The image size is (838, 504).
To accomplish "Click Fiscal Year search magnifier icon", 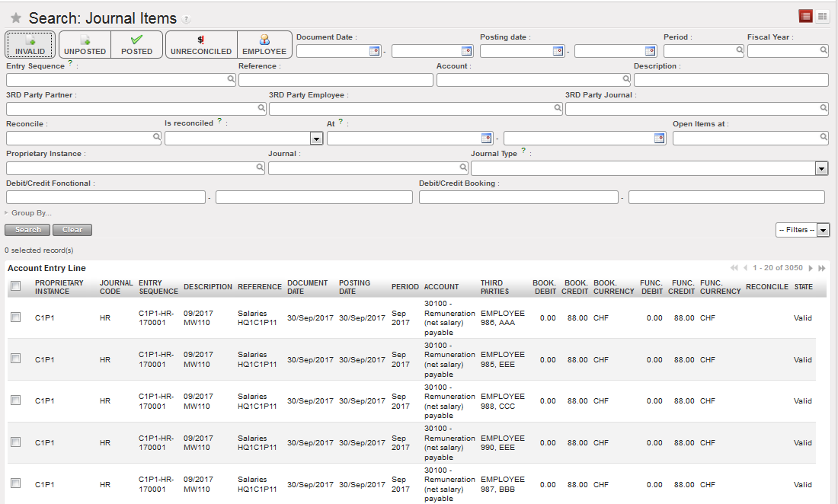I will click(x=824, y=50).
